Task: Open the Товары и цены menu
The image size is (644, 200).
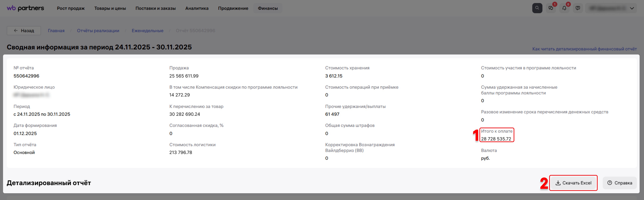Action: click(110, 8)
